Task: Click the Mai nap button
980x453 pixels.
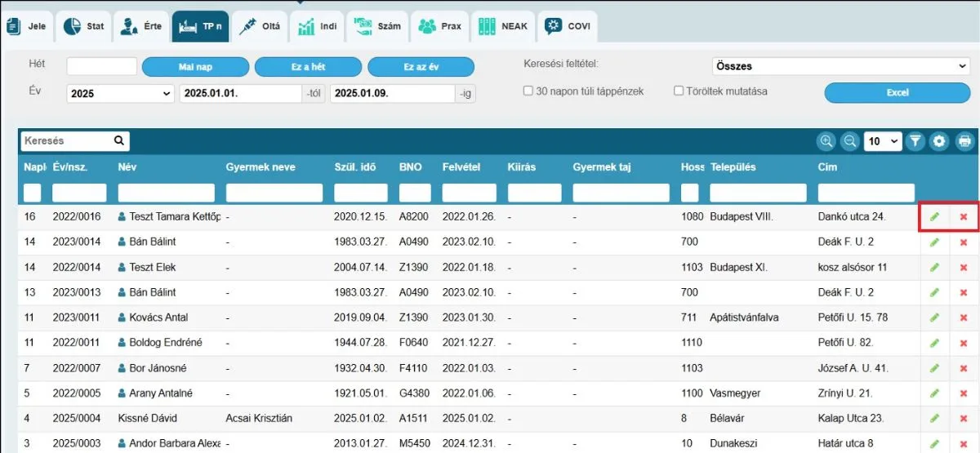Action: 195,67
